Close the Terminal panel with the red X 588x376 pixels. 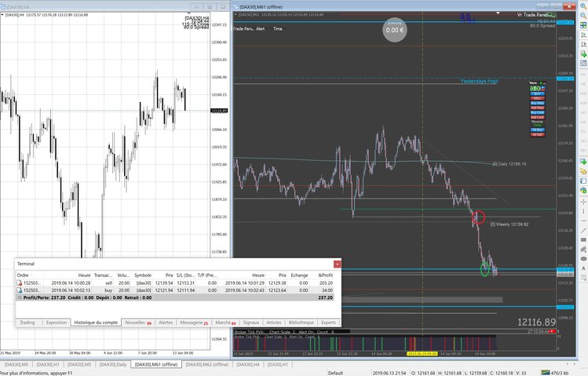[x=337, y=265]
